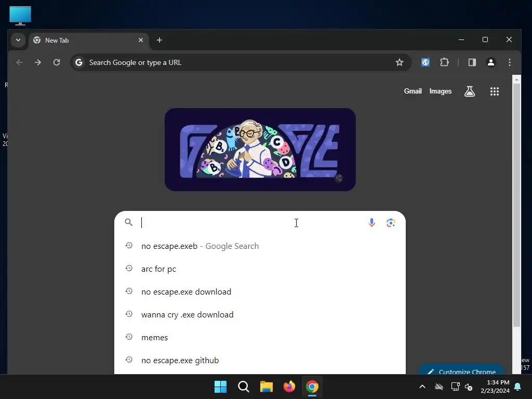This screenshot has width=532, height=399.
Task: Open Chrome's three-dot menu
Action: (x=510, y=62)
